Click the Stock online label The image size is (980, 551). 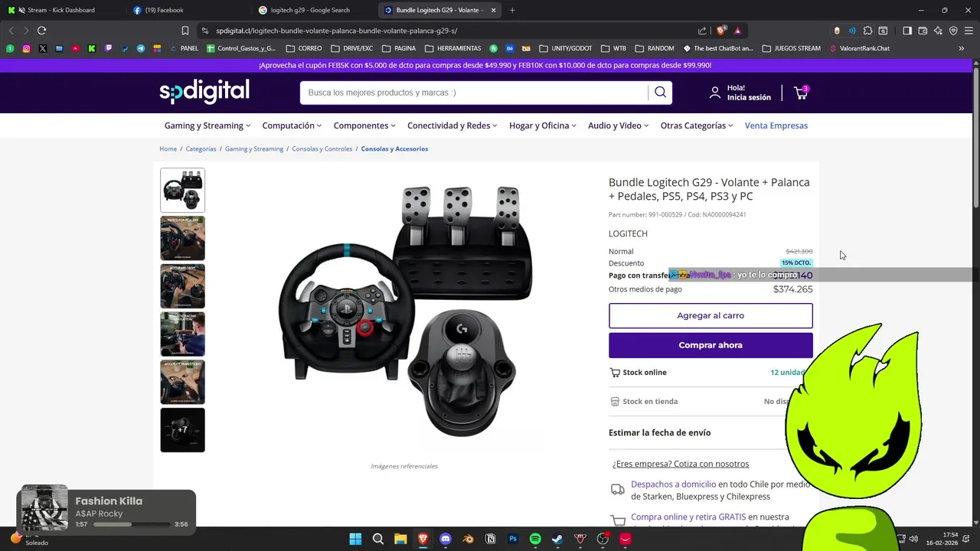tap(645, 373)
